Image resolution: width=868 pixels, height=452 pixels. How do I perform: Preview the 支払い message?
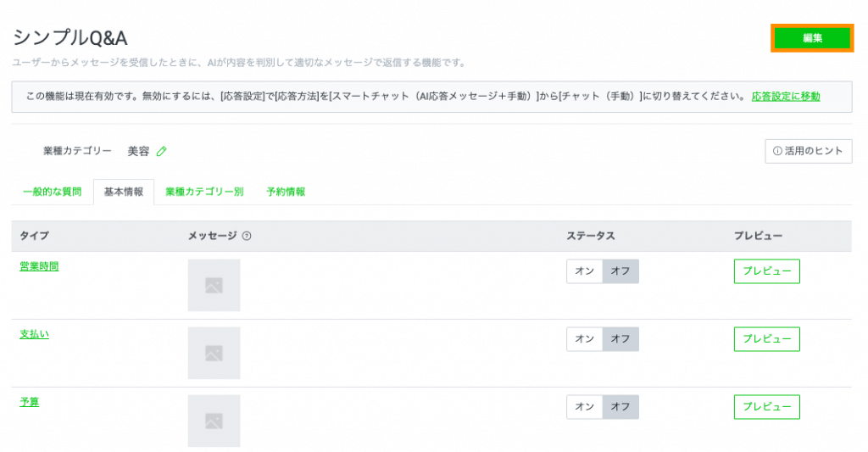pos(766,339)
